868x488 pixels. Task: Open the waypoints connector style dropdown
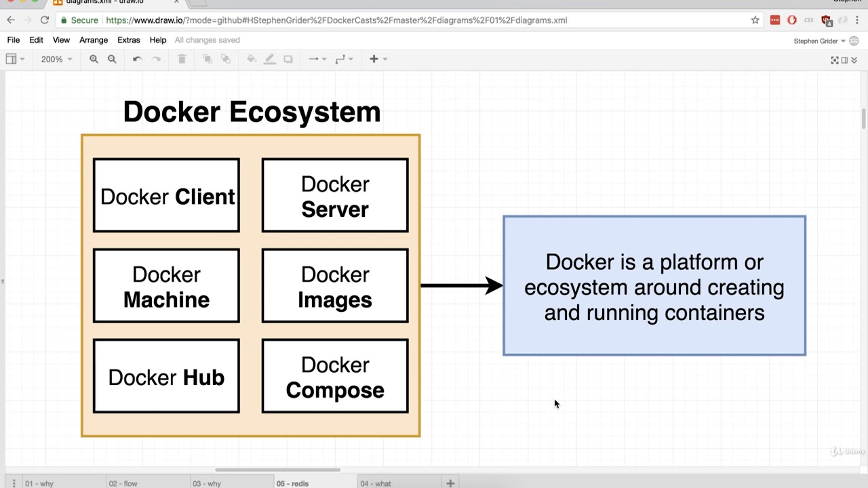344,59
